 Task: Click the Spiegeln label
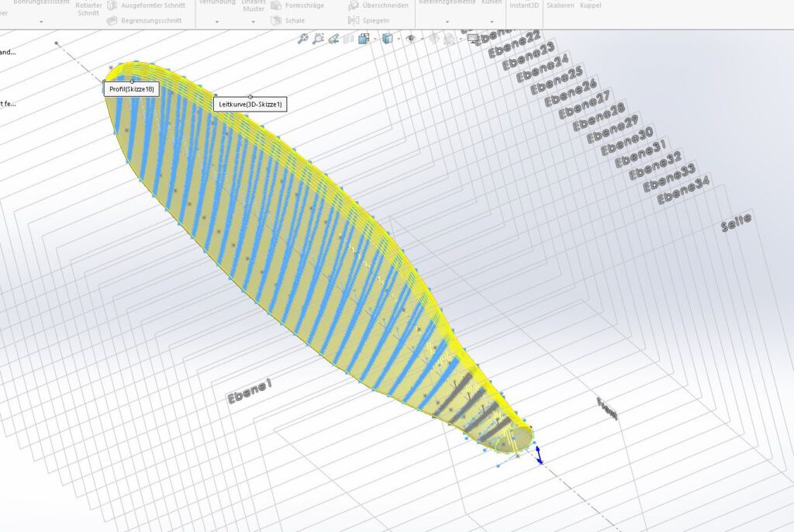pos(376,21)
